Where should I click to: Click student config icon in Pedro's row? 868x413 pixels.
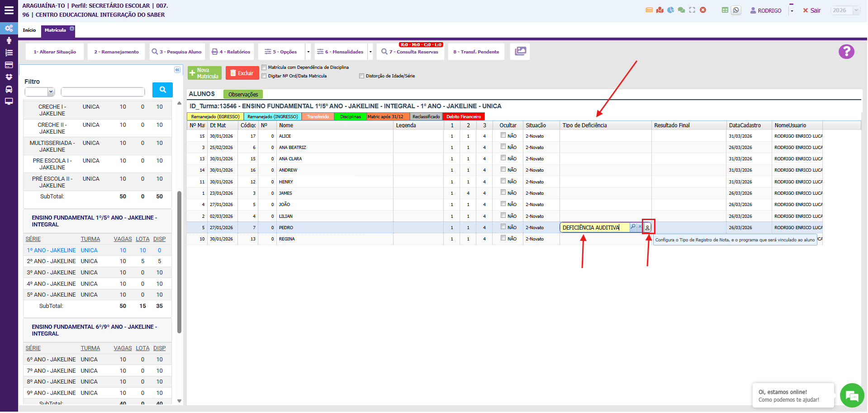coord(647,227)
